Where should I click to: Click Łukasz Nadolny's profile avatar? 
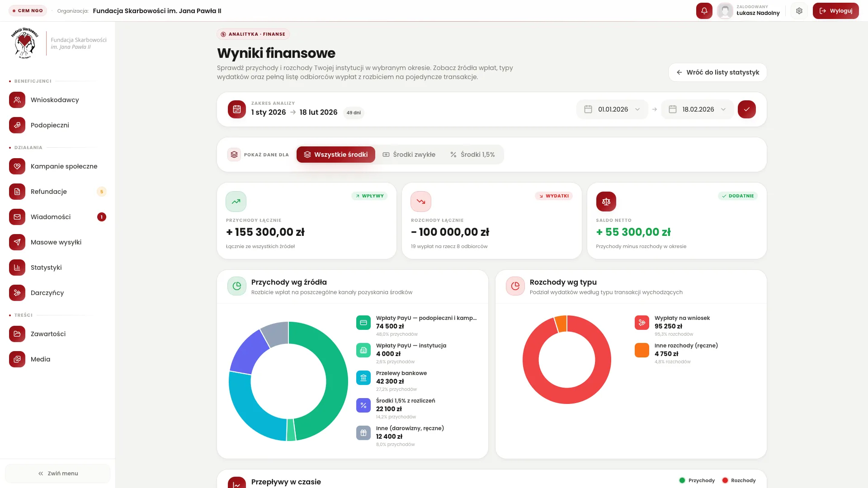click(x=725, y=11)
